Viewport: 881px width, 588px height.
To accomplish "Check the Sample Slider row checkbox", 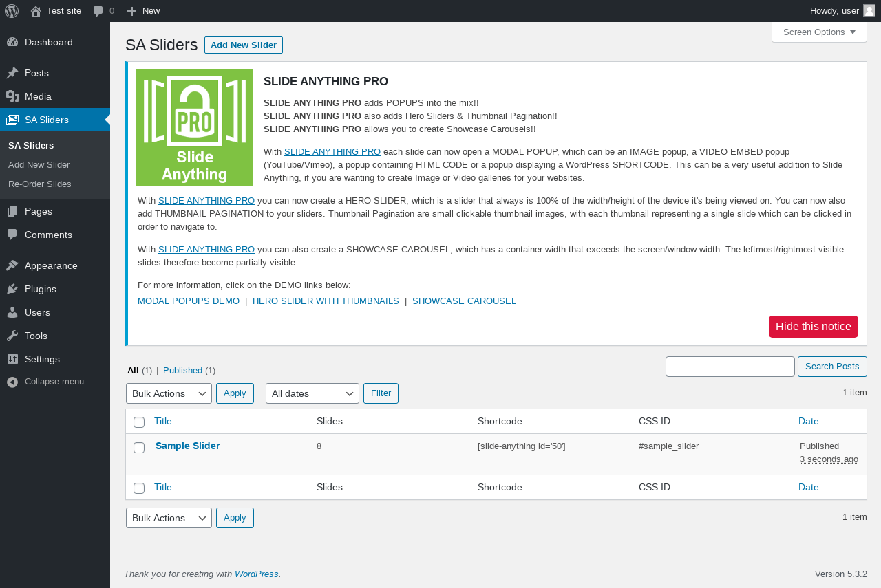I will [139, 448].
